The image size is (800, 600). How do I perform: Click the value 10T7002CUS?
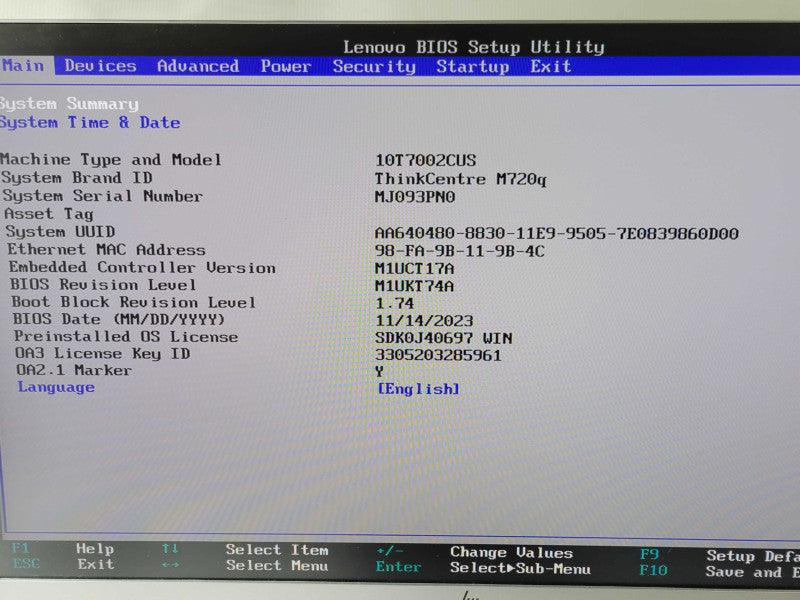(x=426, y=160)
